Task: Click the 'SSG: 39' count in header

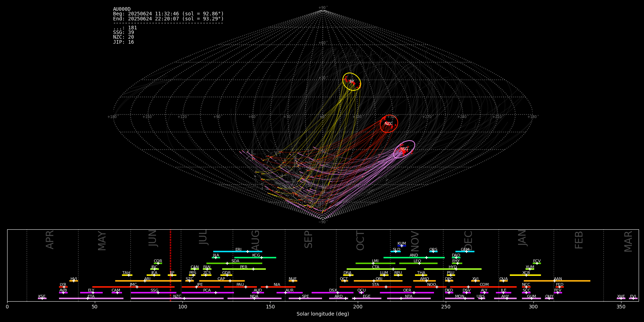Action: [123, 33]
